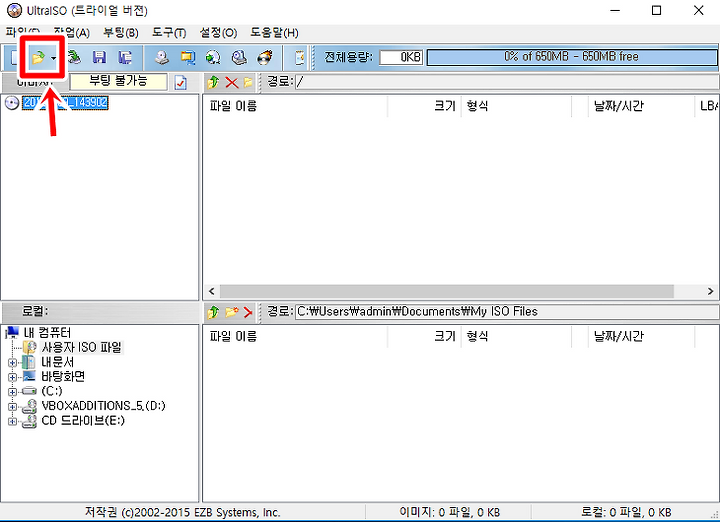Open the 도움말(H) menu

(274, 33)
